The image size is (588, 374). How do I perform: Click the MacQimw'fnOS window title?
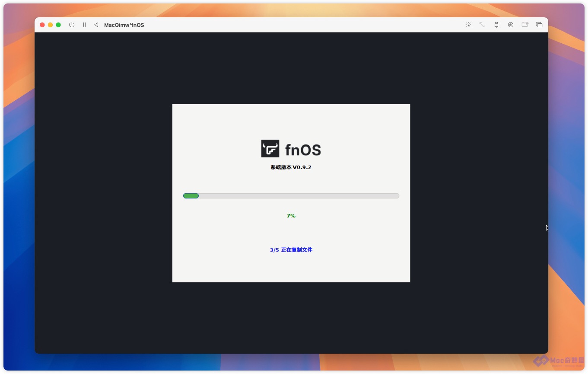pos(124,25)
